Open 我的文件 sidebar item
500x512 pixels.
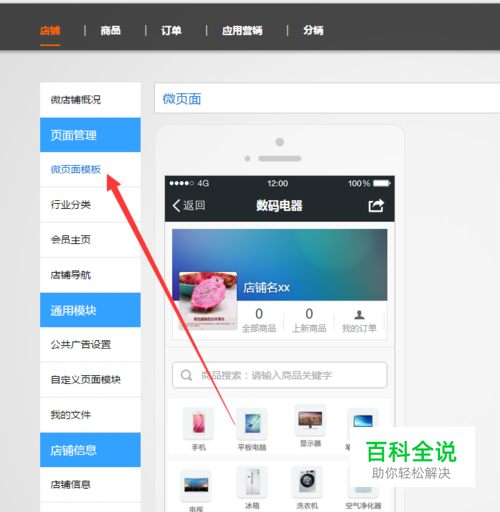pos(90,415)
